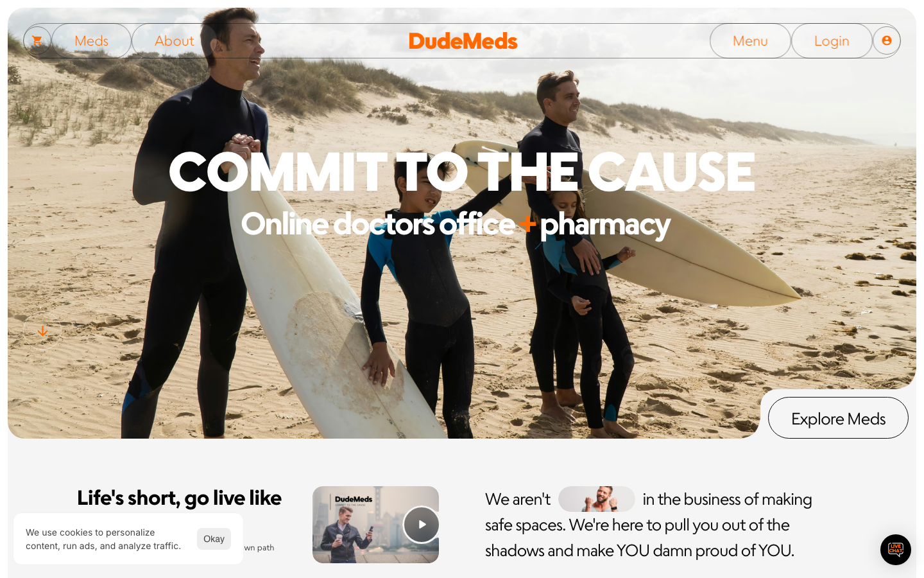Click the cookie notice text
This screenshot has width=924, height=578.
103,539
